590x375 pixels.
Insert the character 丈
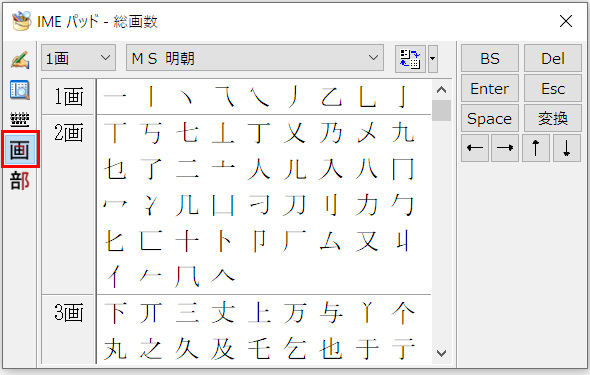coord(223,313)
